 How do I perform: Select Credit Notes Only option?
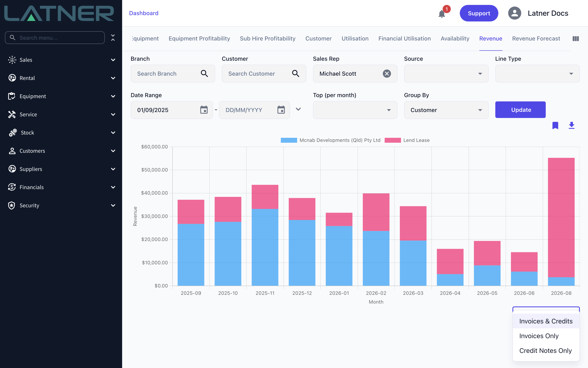[x=546, y=350]
